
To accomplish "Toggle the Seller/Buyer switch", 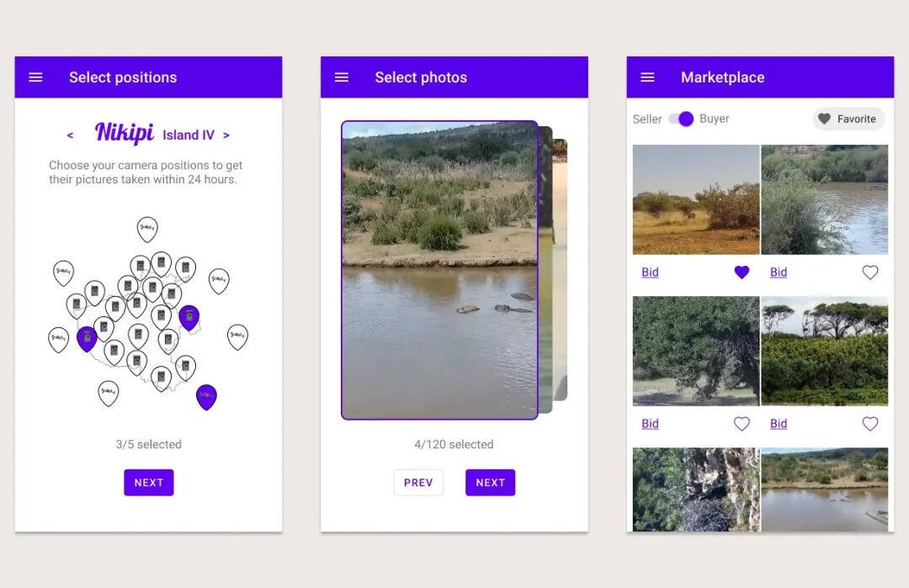I will pos(681,119).
